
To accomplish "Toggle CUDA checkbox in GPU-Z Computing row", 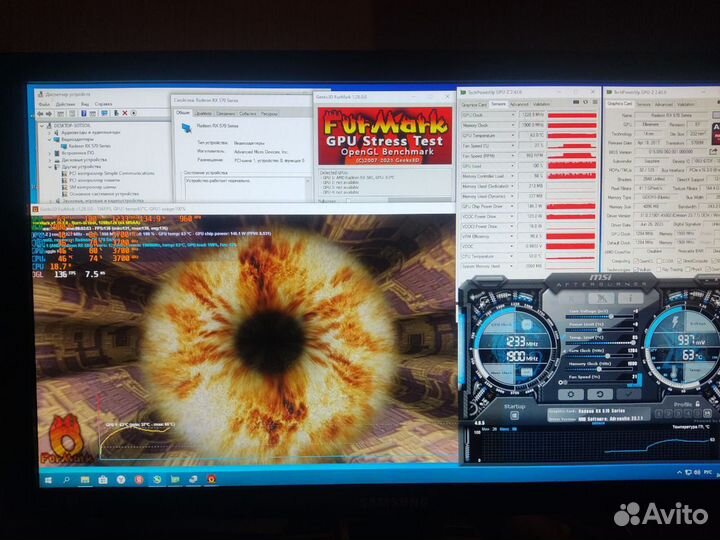I will click(x=658, y=261).
